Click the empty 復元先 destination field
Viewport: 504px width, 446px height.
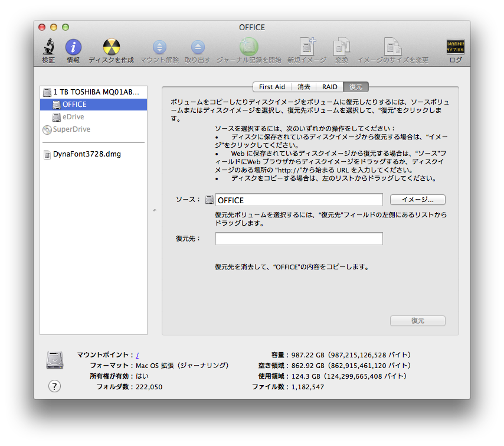[x=299, y=239]
